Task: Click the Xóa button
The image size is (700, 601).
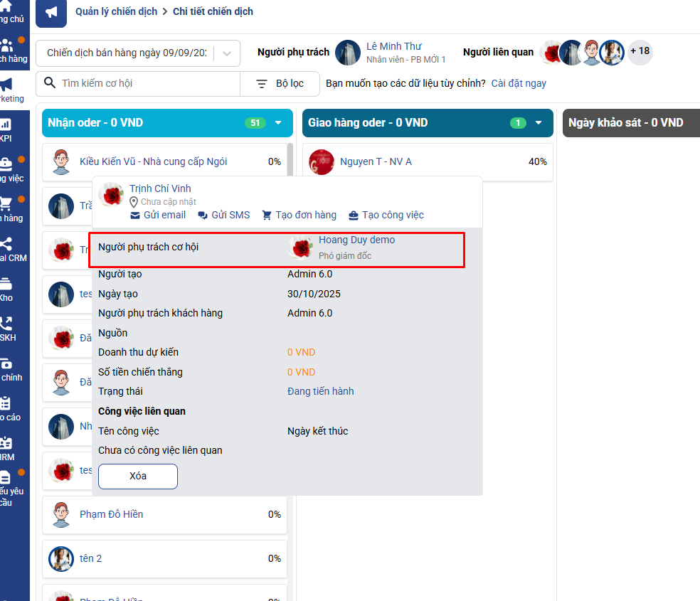Action: tap(138, 476)
